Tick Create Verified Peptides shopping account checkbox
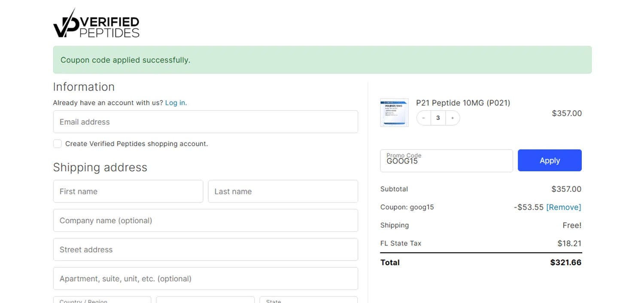The height and width of the screenshot is (303, 644). click(x=58, y=144)
